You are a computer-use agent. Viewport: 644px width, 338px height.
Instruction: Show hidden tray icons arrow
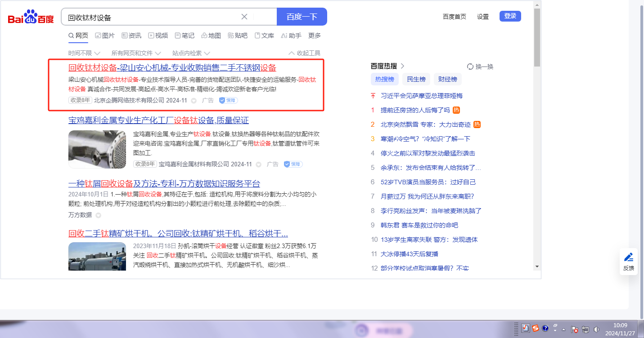[563, 329]
